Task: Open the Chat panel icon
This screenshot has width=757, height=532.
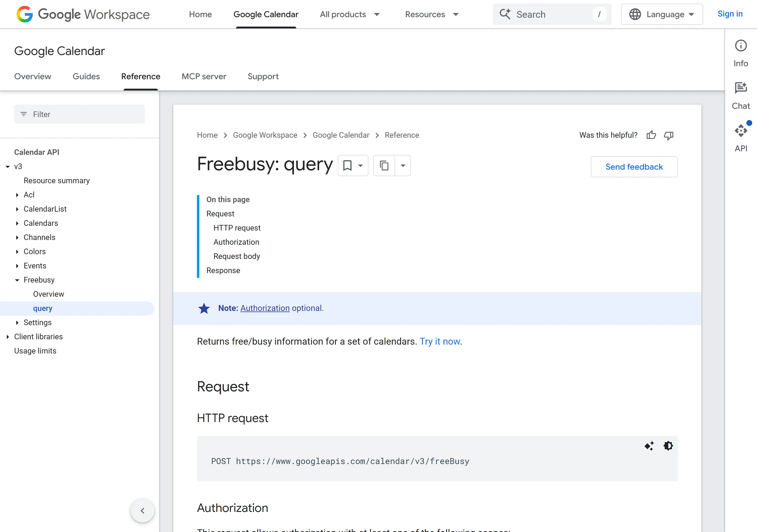Action: (x=740, y=88)
